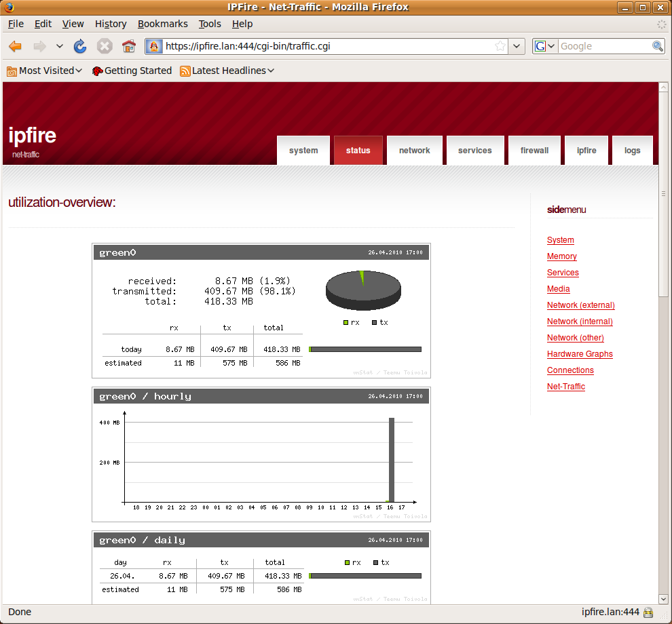Click the lock icon in the status bar
This screenshot has width=672, height=624.
[x=648, y=611]
